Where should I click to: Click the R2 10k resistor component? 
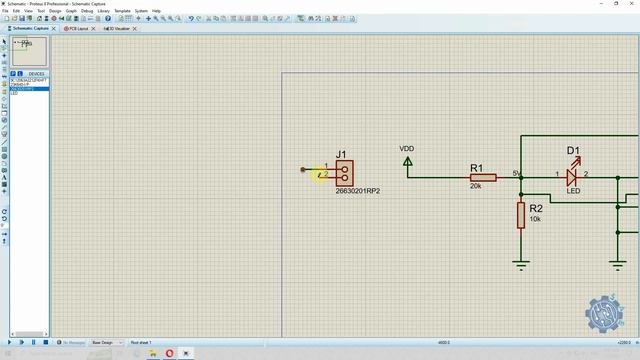[x=521, y=215]
